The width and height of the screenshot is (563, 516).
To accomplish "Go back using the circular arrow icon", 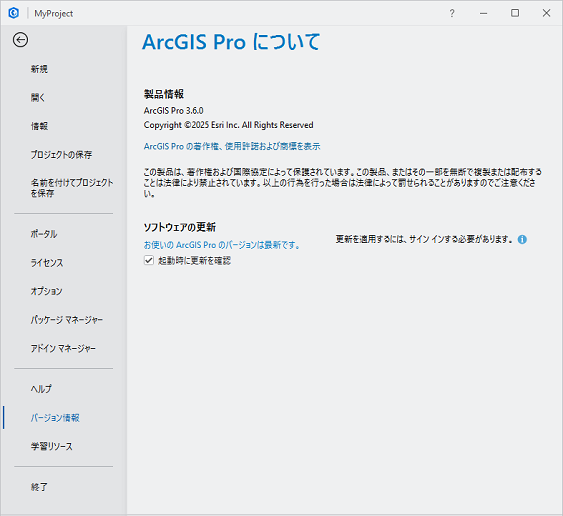I will pos(20,40).
